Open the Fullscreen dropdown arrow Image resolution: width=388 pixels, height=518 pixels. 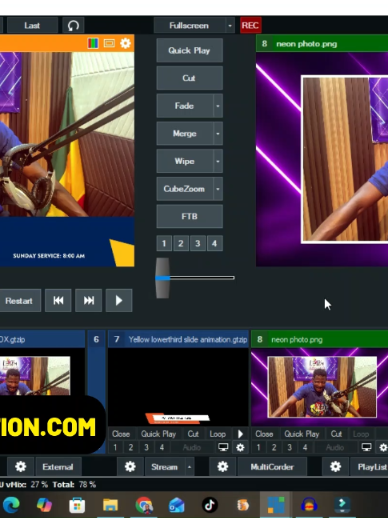point(230,26)
